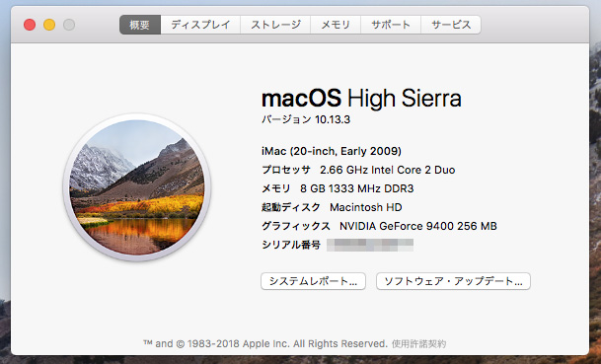Select the メモリ tab
Image resolution: width=601 pixels, height=364 pixels.
click(336, 25)
